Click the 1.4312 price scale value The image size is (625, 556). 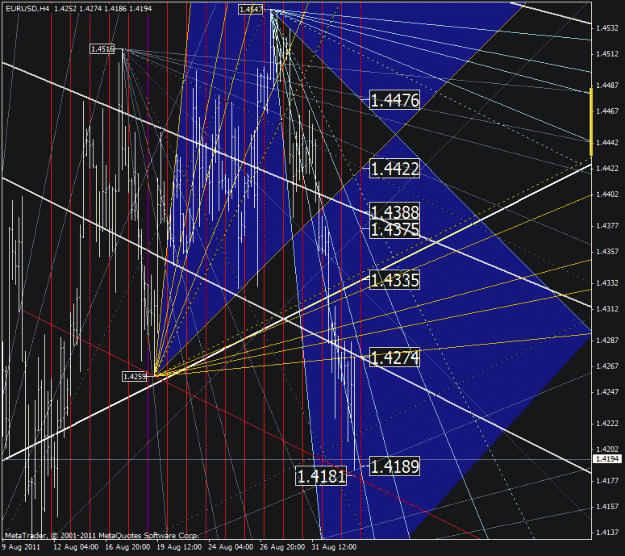coord(607,309)
